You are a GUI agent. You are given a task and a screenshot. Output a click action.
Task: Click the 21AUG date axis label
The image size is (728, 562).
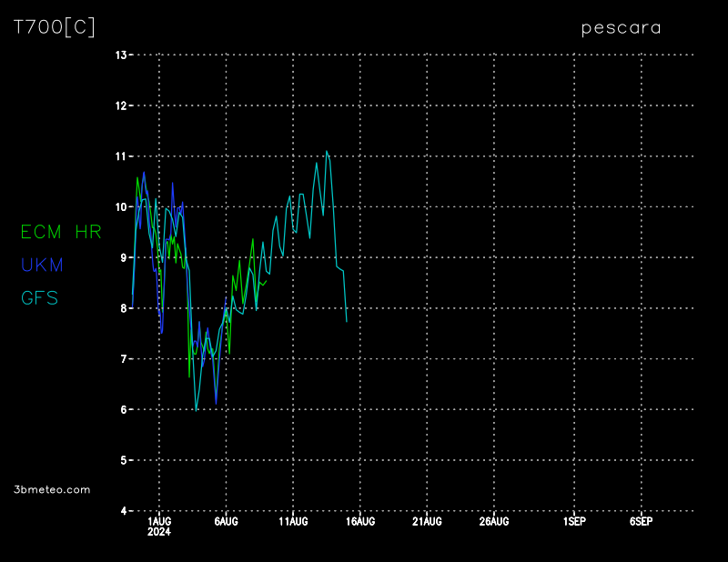[427, 522]
